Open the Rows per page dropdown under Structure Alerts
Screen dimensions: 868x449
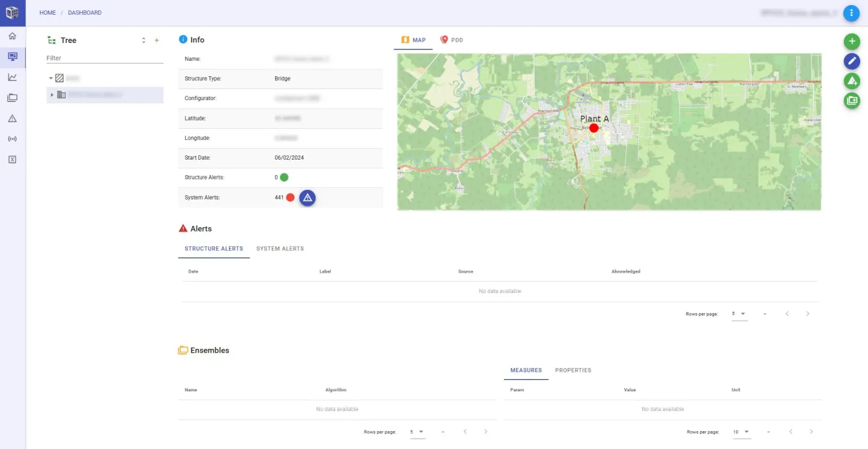pos(739,314)
